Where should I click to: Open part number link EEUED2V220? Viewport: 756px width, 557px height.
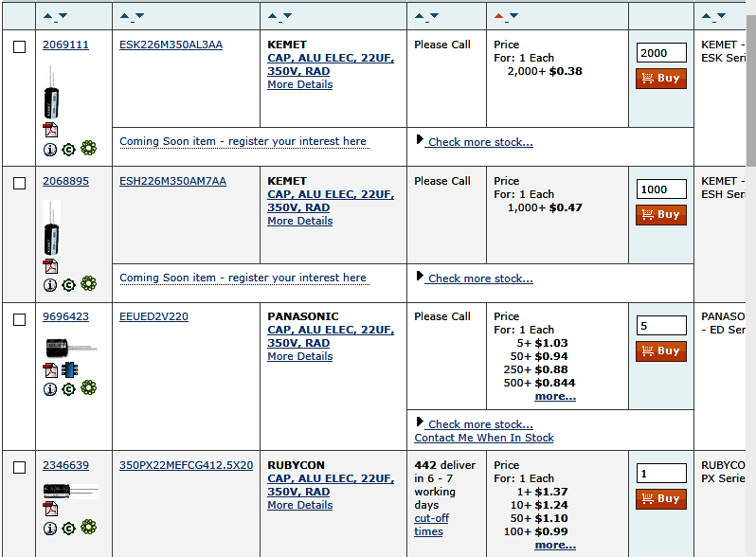click(153, 316)
